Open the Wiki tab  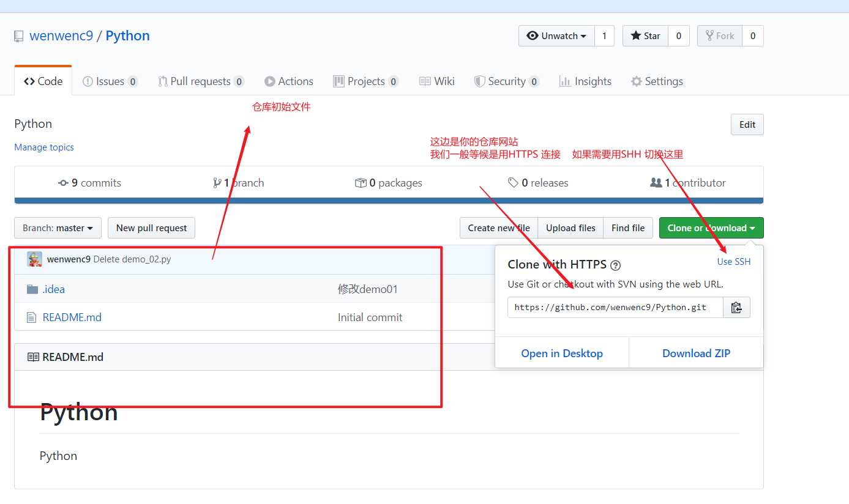click(437, 81)
